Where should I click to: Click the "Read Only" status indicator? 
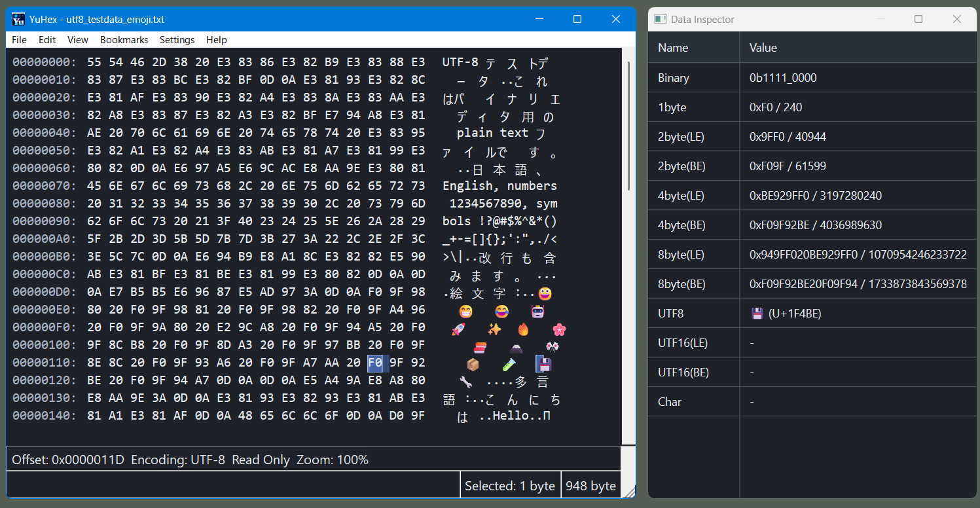coord(261,460)
